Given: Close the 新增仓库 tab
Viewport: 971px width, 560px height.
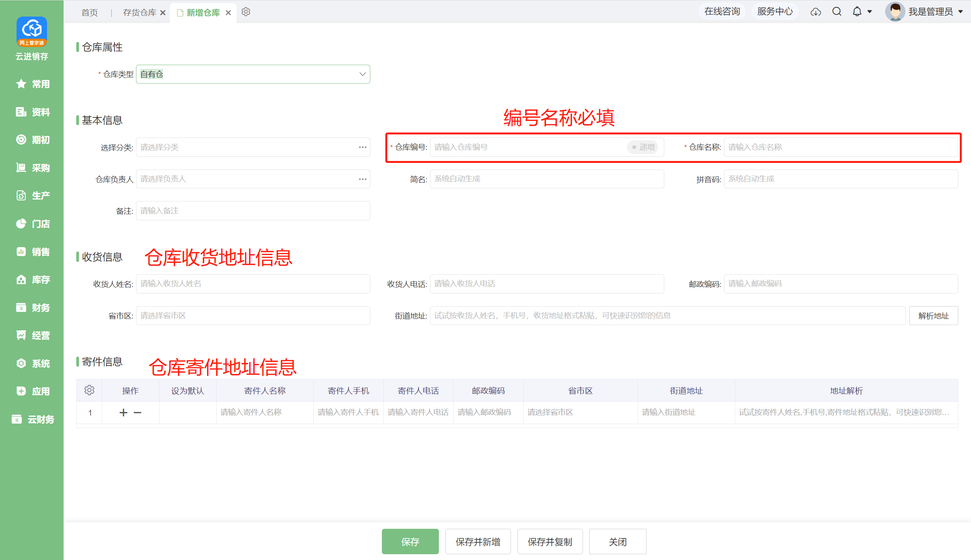Looking at the screenshot, I should (x=228, y=13).
